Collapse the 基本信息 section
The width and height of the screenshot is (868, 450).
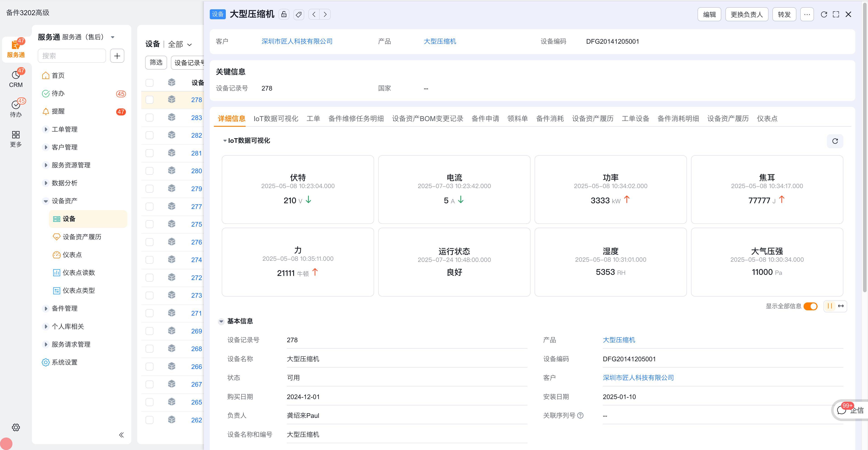pyautogui.click(x=221, y=321)
